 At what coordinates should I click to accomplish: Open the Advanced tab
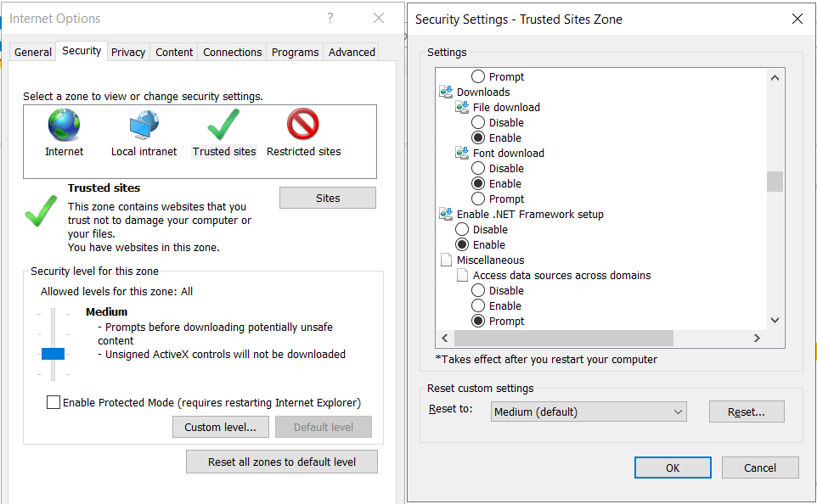click(352, 52)
